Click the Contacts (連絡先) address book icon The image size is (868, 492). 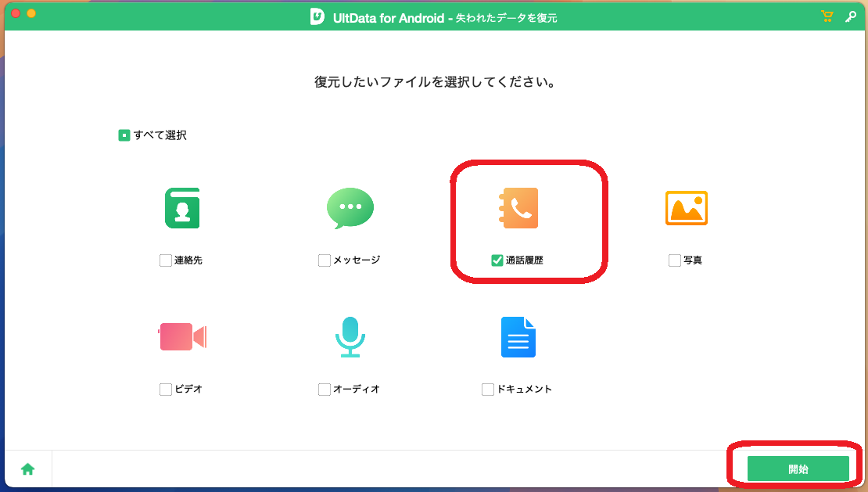point(182,208)
